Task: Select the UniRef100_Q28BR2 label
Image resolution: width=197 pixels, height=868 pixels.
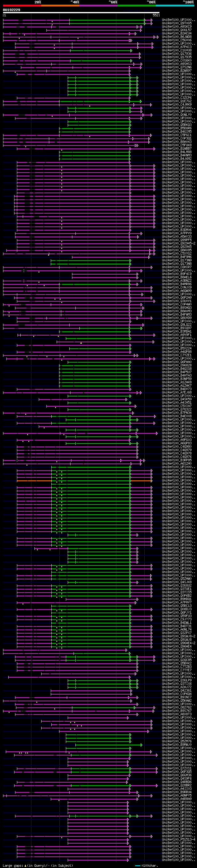Action: click(x=177, y=785)
